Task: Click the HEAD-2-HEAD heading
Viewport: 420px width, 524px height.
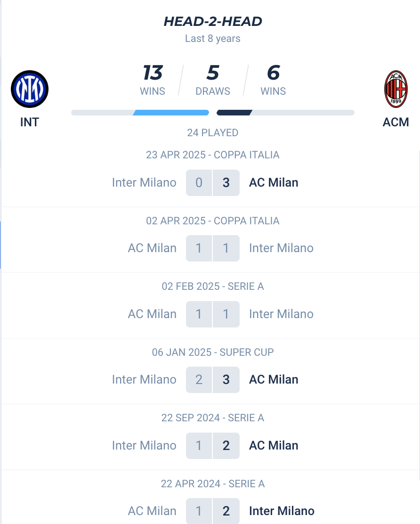Action: pos(213,21)
